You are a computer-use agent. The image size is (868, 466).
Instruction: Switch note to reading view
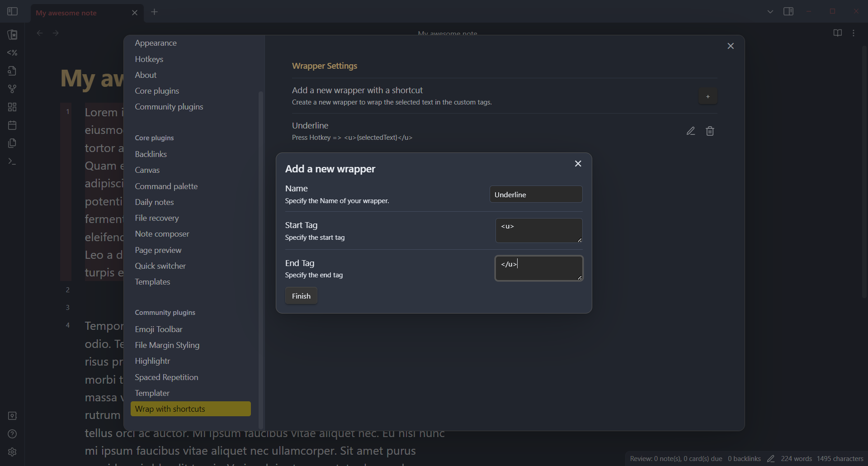[837, 33]
